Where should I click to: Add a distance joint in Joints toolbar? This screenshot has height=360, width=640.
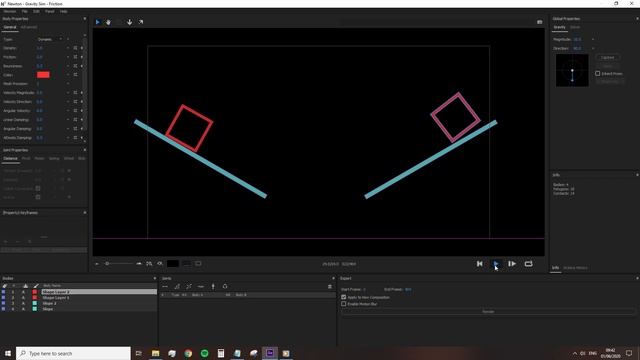tap(165, 287)
